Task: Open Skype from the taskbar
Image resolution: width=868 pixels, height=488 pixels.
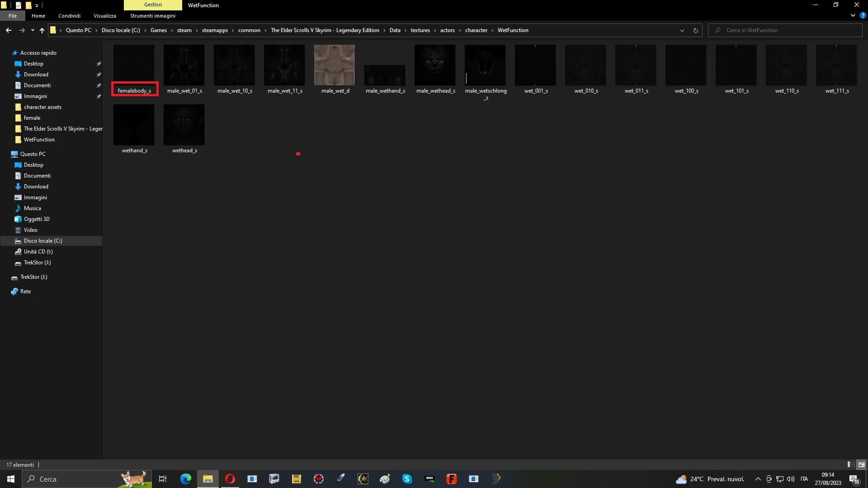Action: click(x=407, y=479)
